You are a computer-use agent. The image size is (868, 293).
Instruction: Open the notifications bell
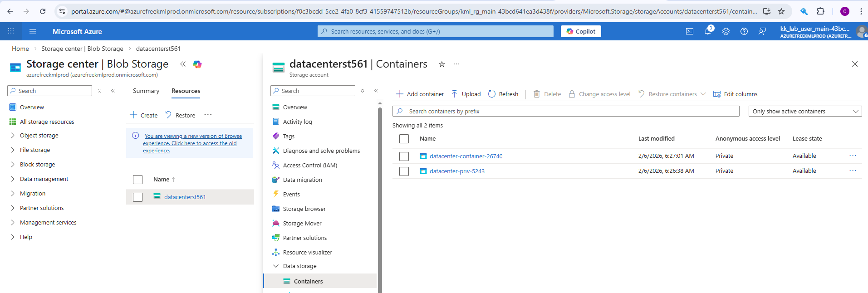(x=707, y=31)
